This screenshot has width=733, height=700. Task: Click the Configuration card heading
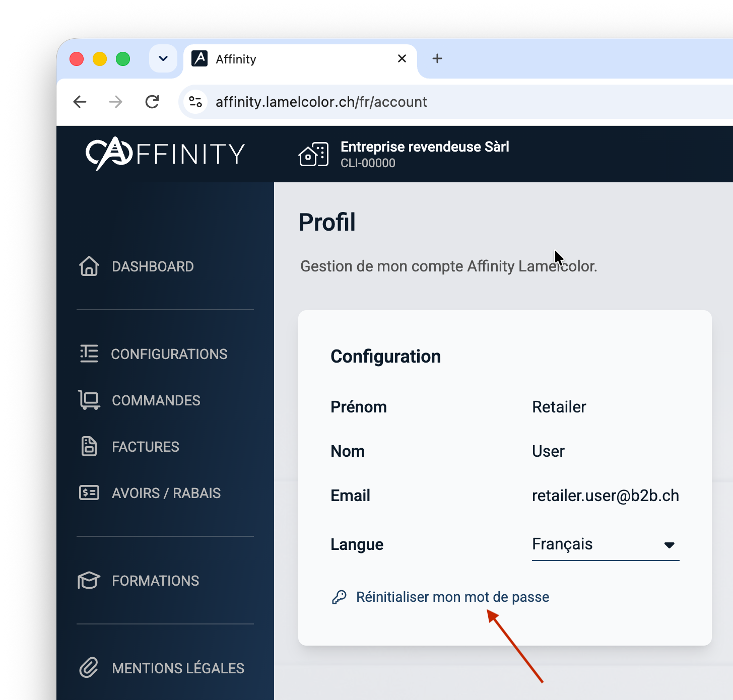tap(385, 357)
